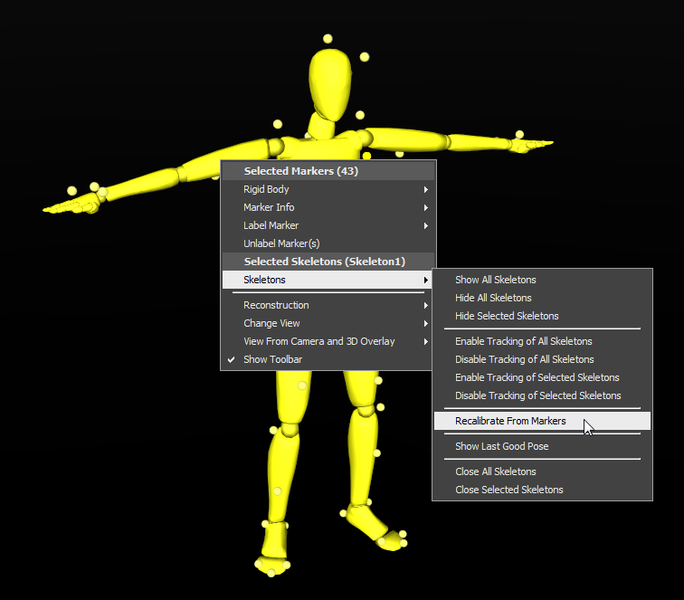684x600 pixels.
Task: Enable Tracking of Selected Skeletons
Action: click(537, 378)
